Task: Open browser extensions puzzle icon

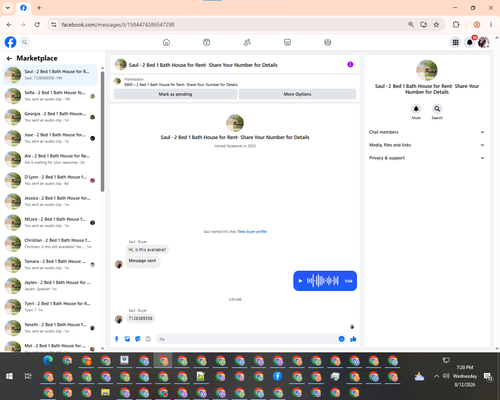Action: [456, 25]
